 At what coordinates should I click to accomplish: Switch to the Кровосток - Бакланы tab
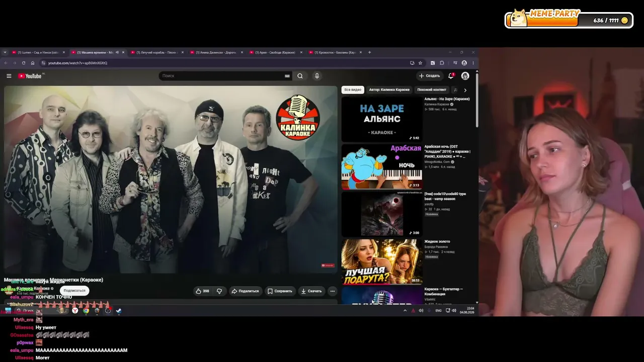pos(335,52)
